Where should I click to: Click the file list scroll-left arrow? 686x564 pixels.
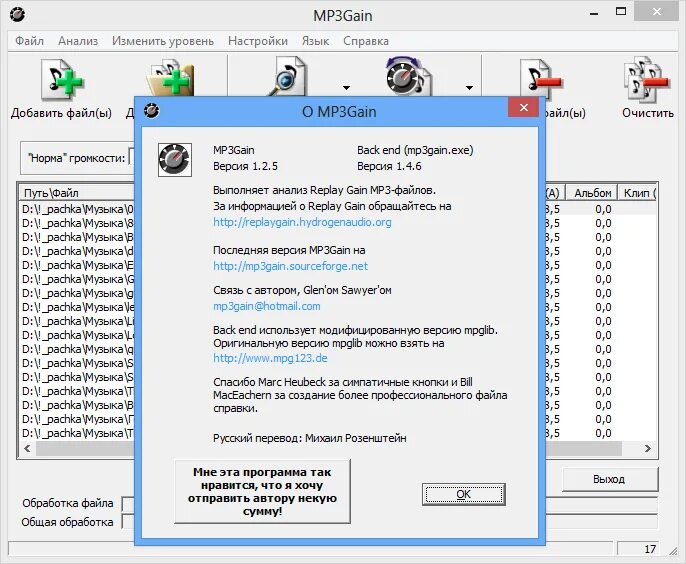(x=27, y=448)
